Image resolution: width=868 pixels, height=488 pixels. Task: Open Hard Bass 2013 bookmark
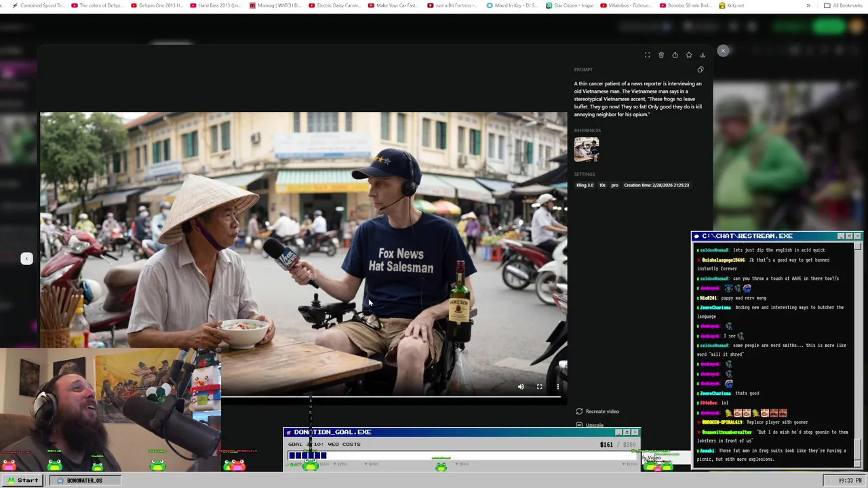coord(216,5)
